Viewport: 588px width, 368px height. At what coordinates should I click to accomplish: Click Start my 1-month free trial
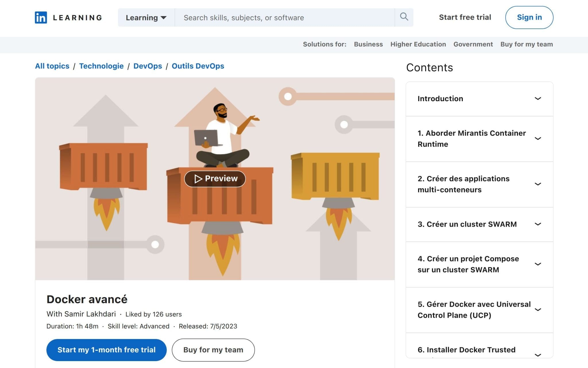click(106, 350)
